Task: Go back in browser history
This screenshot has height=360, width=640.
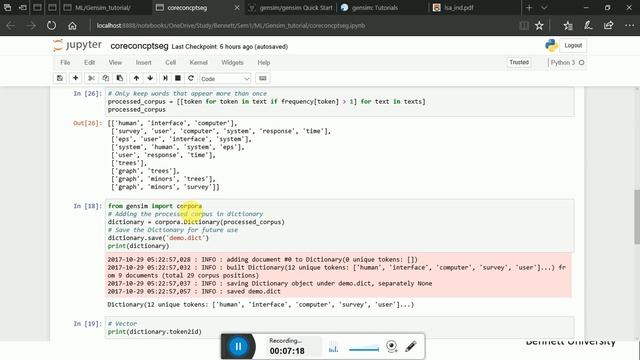Action: pos(11,26)
